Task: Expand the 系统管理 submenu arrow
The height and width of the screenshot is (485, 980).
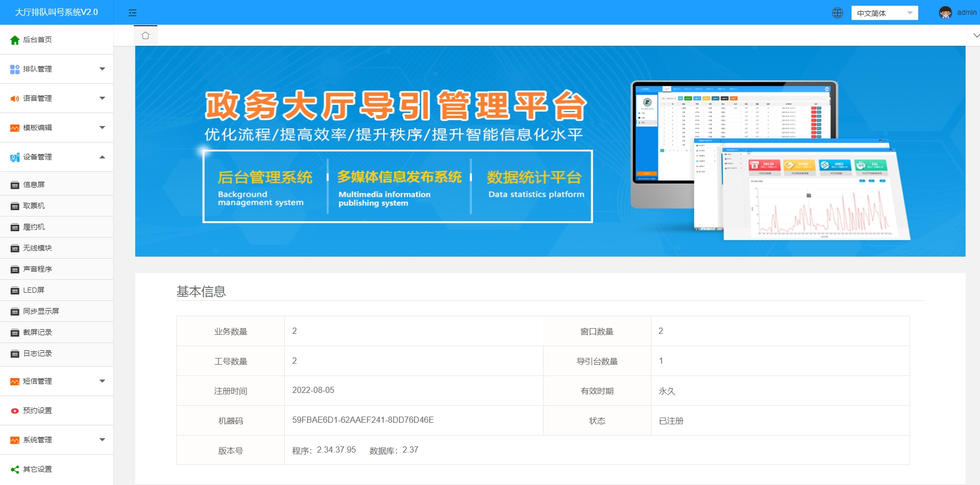Action: pos(102,440)
